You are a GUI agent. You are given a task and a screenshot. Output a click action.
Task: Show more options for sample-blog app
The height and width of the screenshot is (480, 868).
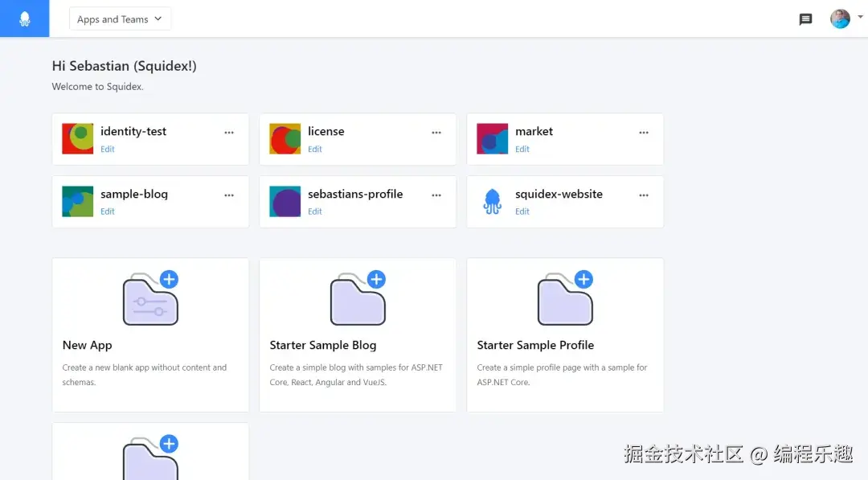coord(228,195)
